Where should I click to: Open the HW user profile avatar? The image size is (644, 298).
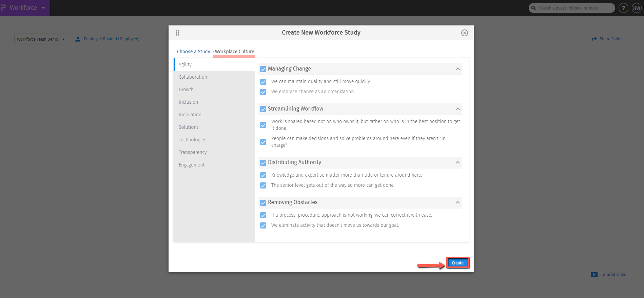637,8
